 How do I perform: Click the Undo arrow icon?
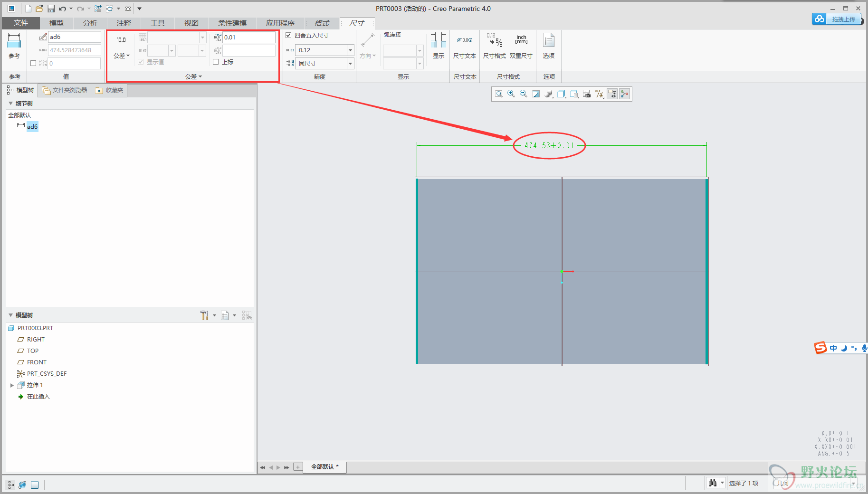click(x=62, y=9)
